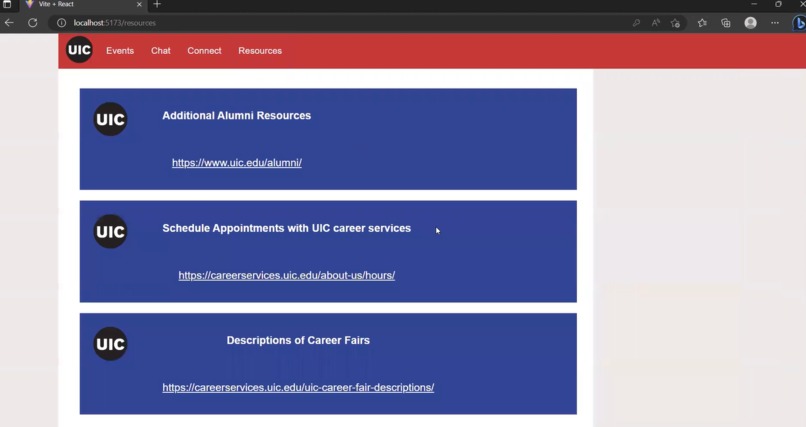Click the UIC logo in the red navbar
This screenshot has height=427, width=806.
[79, 50]
